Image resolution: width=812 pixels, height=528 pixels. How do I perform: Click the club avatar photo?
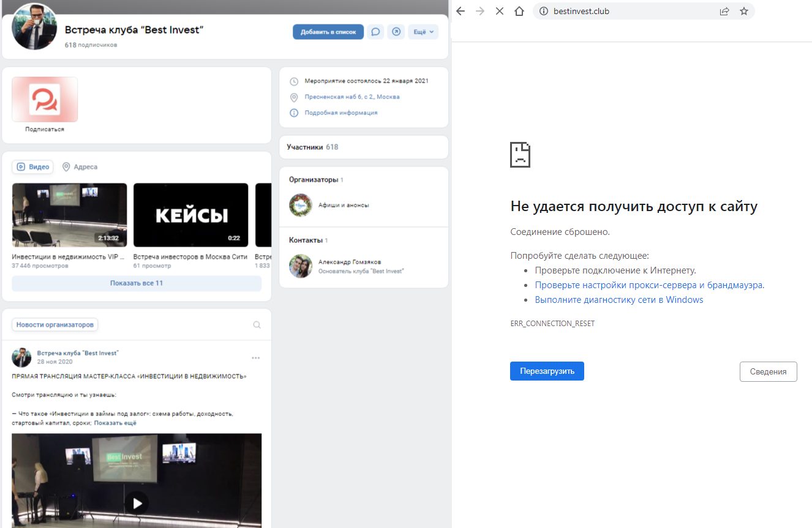pos(34,26)
